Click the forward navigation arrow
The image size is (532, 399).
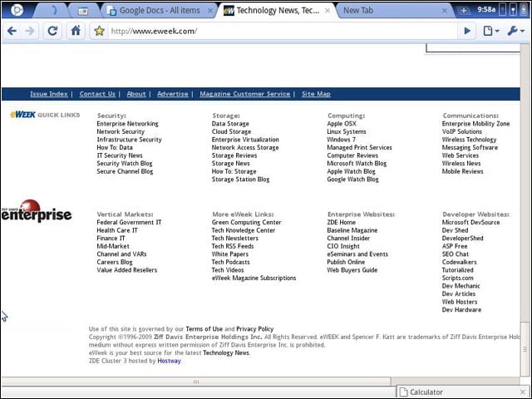pyautogui.click(x=30, y=32)
